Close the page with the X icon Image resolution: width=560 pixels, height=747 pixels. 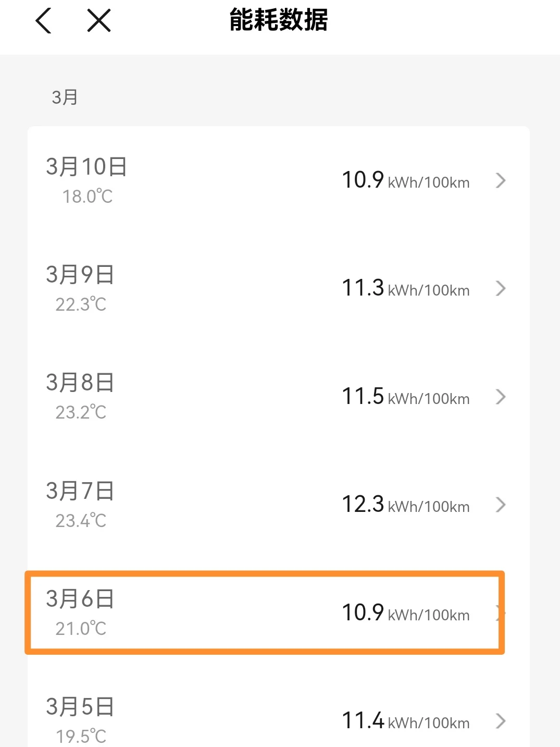tap(99, 21)
